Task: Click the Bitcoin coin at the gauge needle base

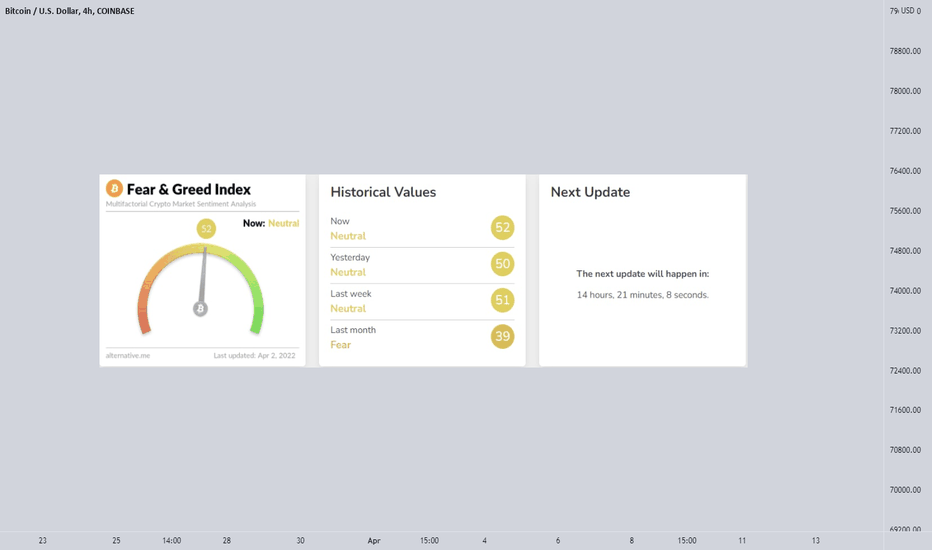Action: pos(200,309)
